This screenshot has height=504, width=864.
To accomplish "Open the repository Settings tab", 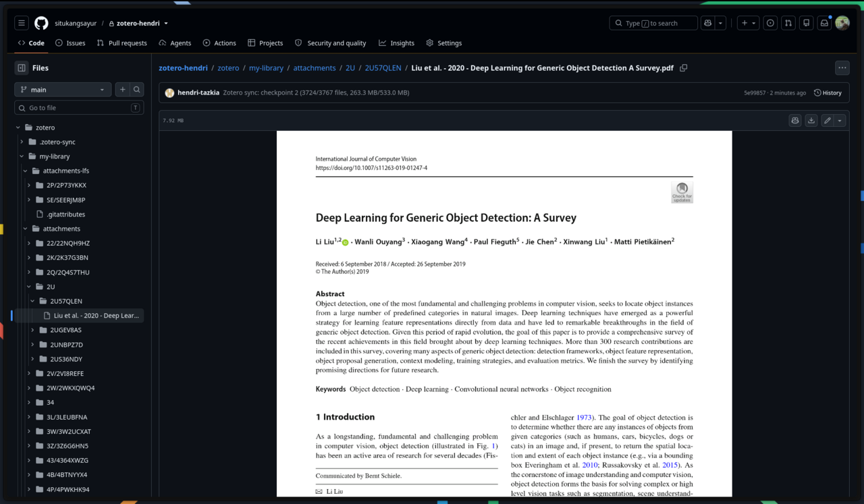I will point(443,43).
